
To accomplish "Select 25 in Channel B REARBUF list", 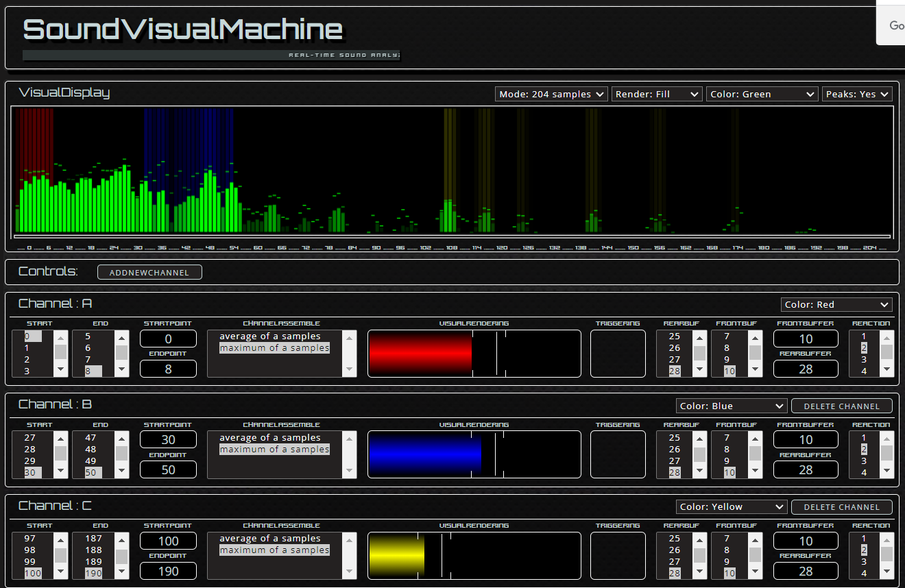I will point(675,438).
